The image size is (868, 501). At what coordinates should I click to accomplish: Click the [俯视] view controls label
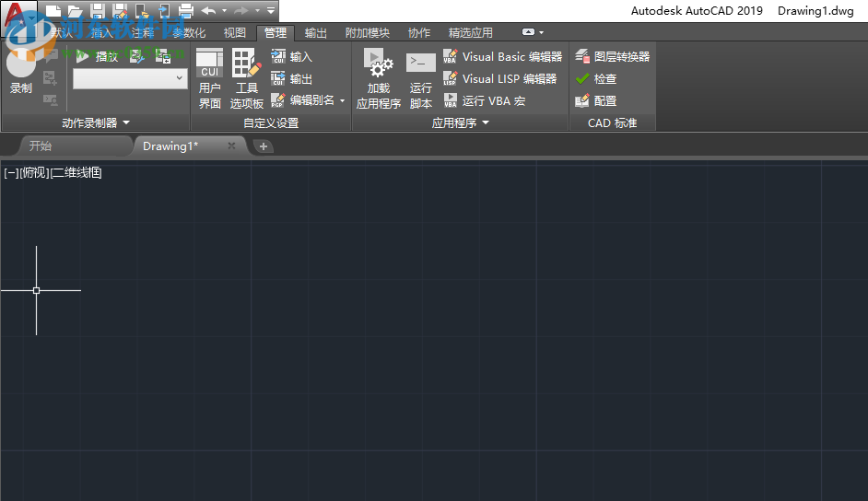coord(34,172)
